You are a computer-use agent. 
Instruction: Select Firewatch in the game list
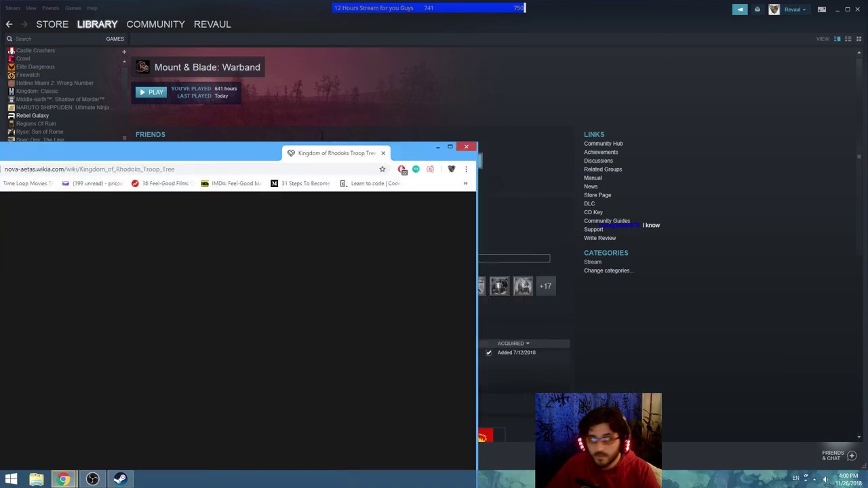tap(28, 75)
